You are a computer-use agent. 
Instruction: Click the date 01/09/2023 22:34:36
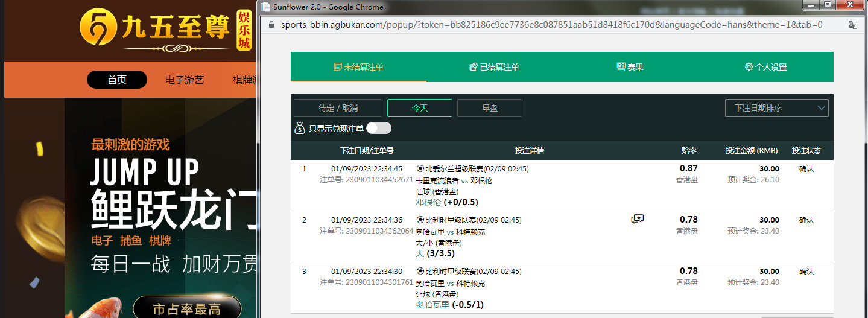[367, 220]
